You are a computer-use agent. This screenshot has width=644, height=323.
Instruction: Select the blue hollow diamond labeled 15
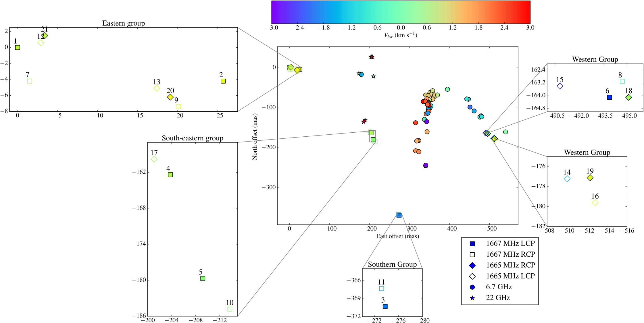(560, 86)
